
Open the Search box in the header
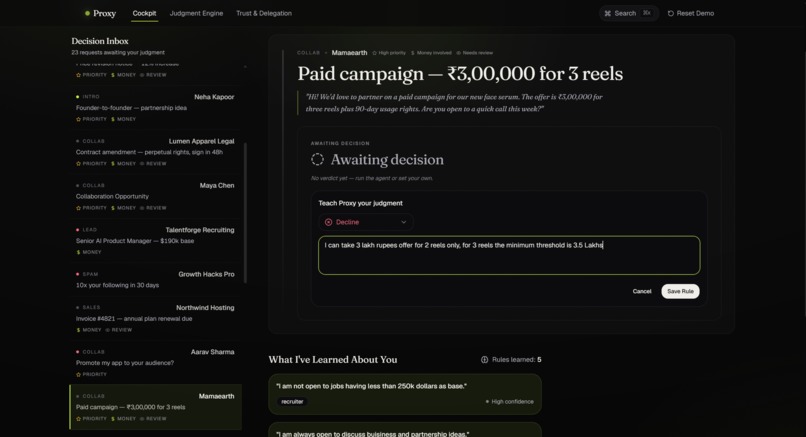tap(629, 13)
